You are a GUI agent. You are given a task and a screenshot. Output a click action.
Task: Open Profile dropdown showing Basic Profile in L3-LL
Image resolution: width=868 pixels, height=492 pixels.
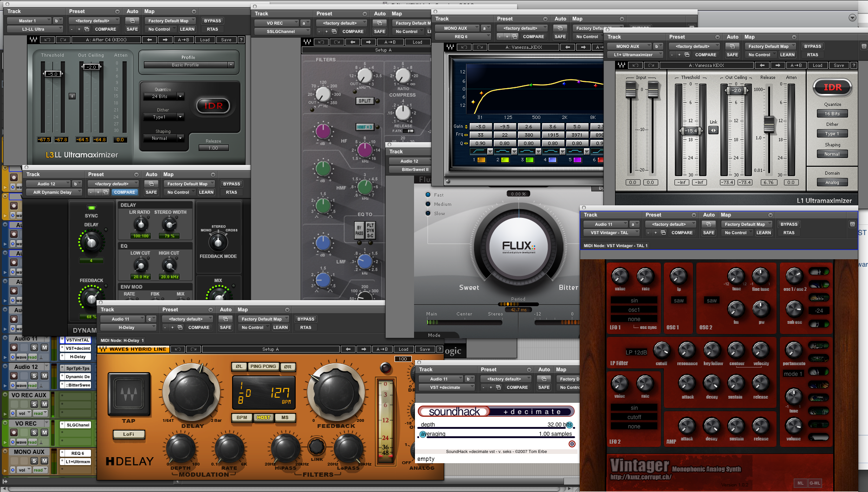[188, 65]
